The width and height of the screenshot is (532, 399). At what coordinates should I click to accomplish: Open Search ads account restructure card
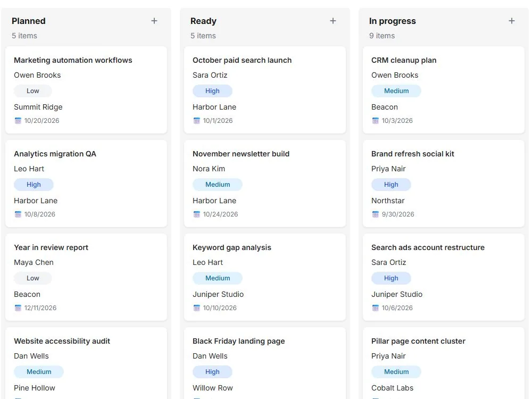click(x=444, y=277)
